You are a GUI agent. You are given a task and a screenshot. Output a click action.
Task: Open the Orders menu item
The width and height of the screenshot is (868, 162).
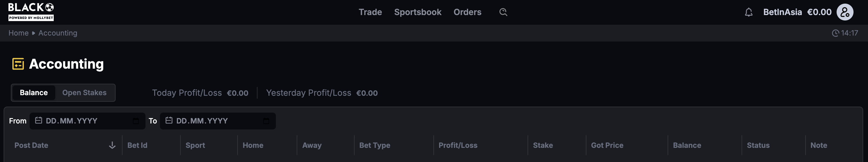point(467,12)
